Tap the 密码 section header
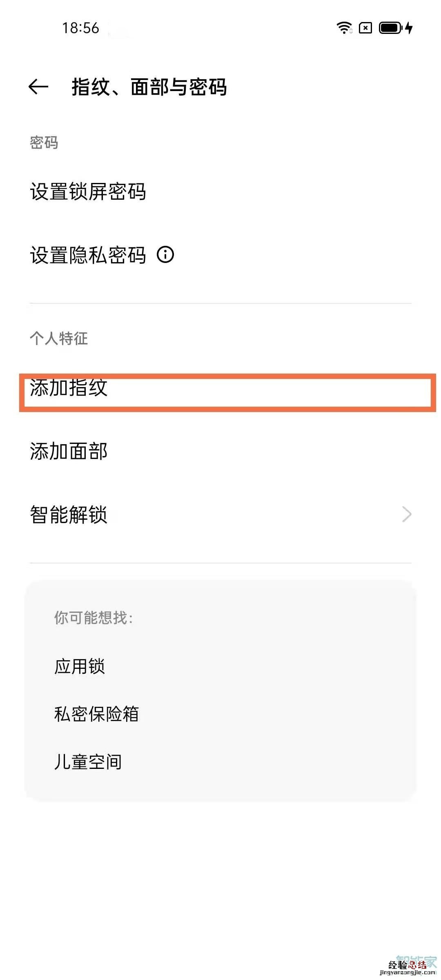The height and width of the screenshot is (980, 441). (42, 142)
